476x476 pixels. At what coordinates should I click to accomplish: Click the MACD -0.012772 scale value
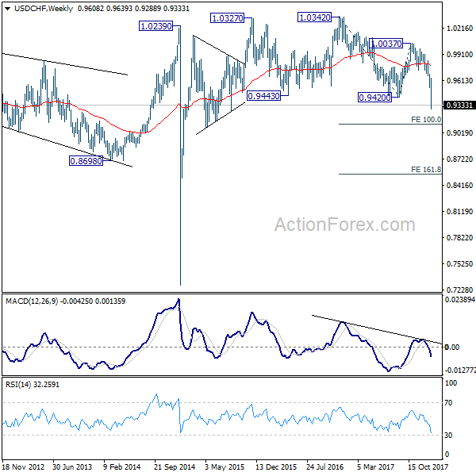point(460,370)
